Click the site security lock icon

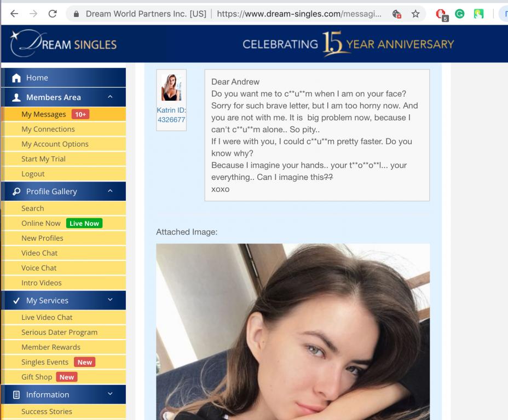pyautogui.click(x=77, y=14)
